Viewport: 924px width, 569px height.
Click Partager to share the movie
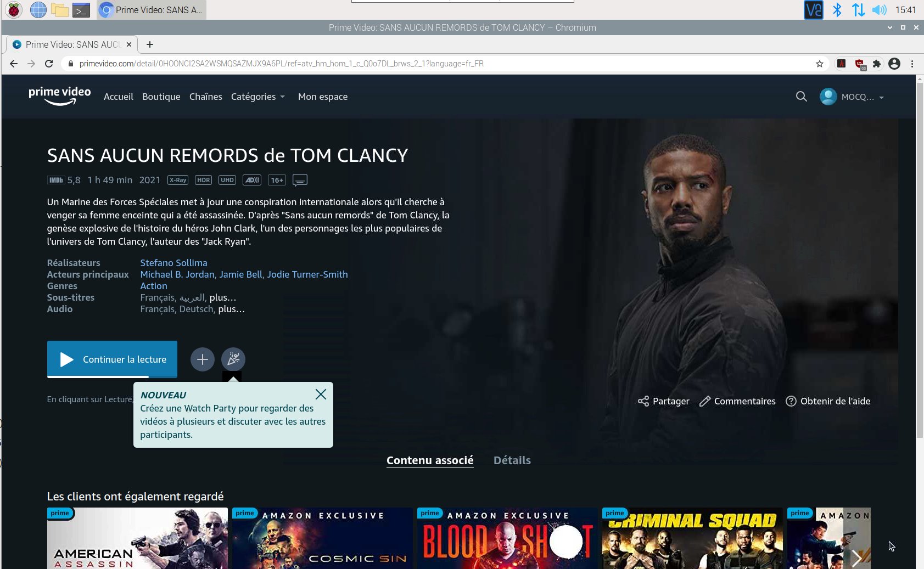pyautogui.click(x=664, y=401)
